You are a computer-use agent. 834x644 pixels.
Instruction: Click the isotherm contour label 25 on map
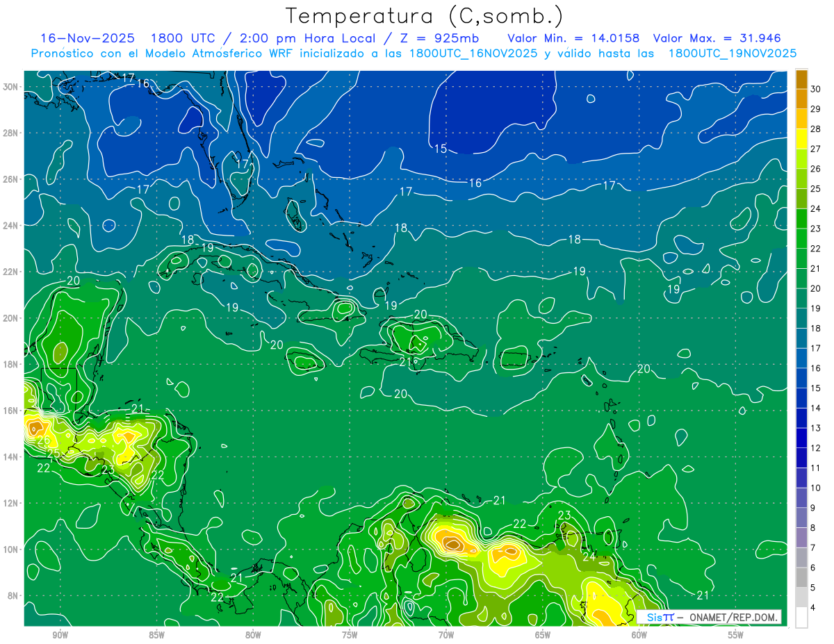pos(54,454)
